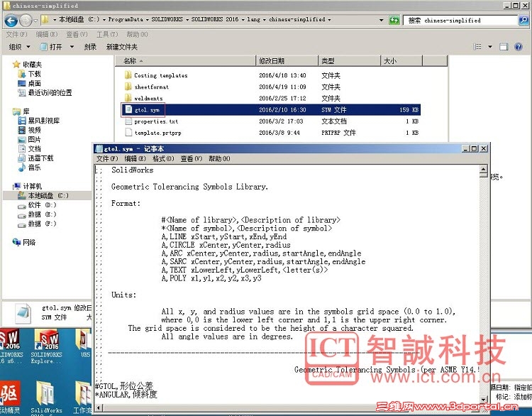Expand chevron after ProgramData in address bar
This screenshot has width=532, height=416.
148,20
